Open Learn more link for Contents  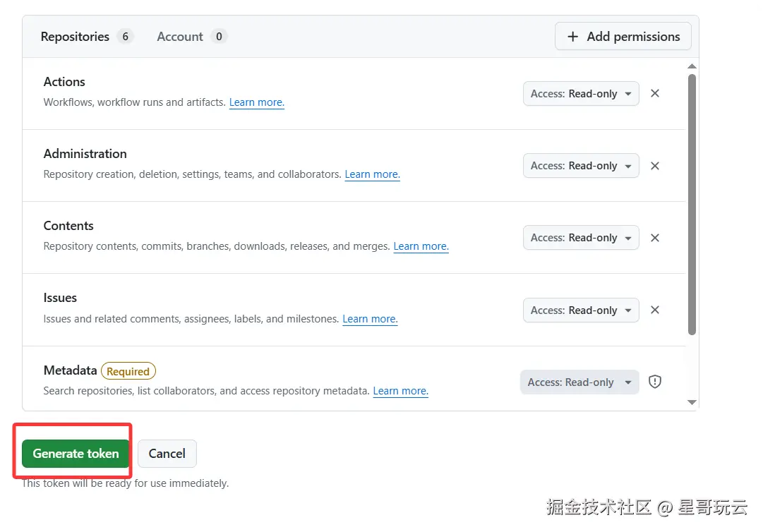(421, 246)
